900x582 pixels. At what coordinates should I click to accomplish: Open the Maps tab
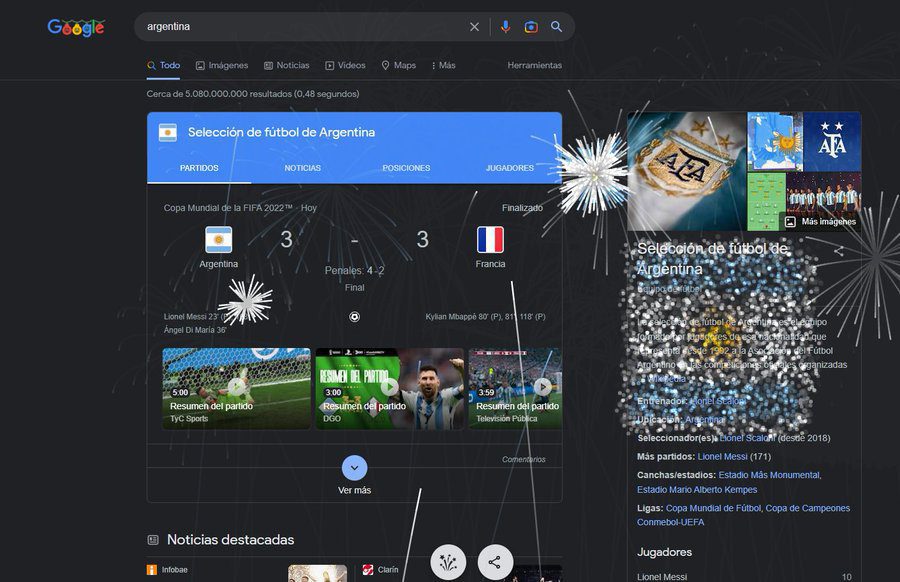399,65
